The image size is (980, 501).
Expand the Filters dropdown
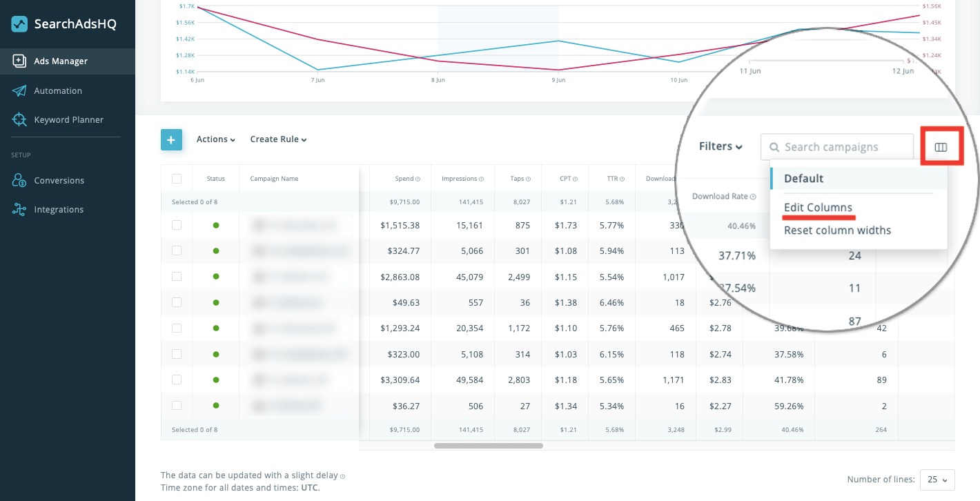720,146
